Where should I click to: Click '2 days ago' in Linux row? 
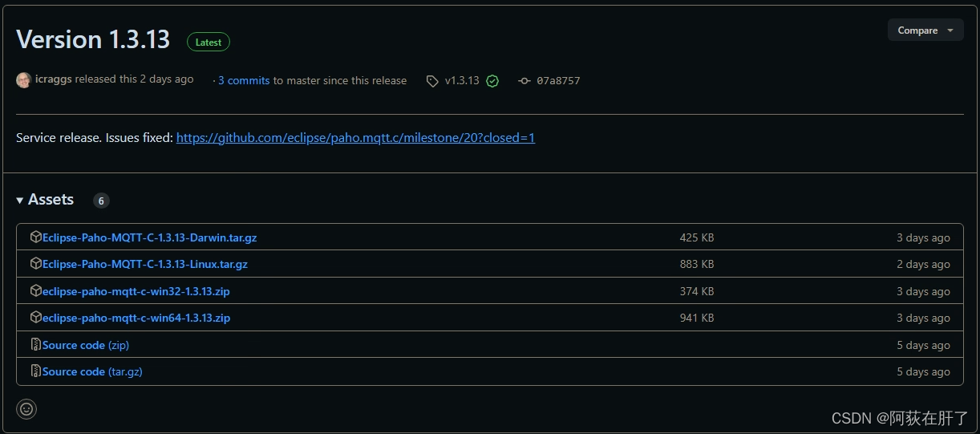[923, 265]
